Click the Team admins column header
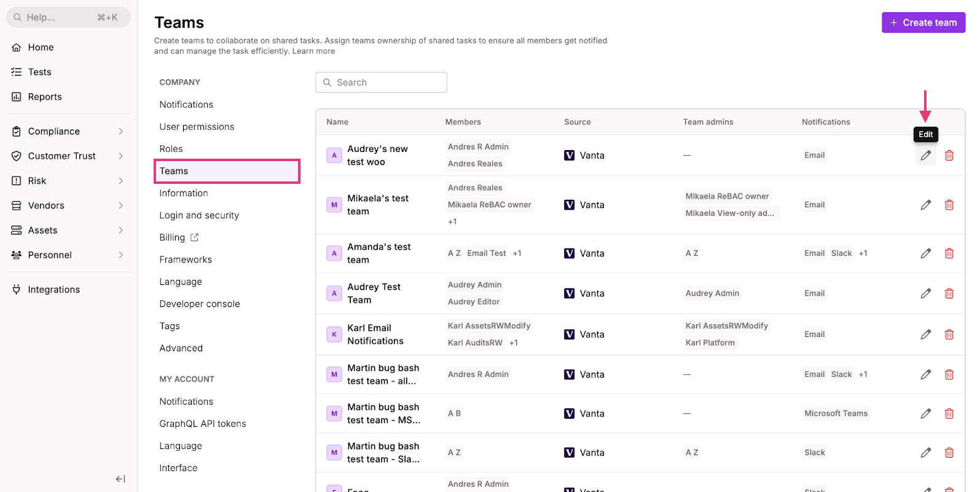980x492 pixels. [708, 122]
